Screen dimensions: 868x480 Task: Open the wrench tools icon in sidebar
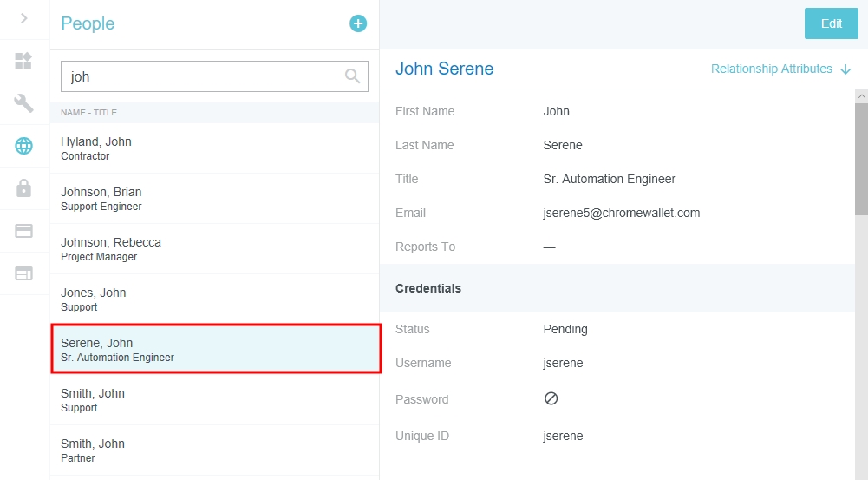(x=24, y=103)
